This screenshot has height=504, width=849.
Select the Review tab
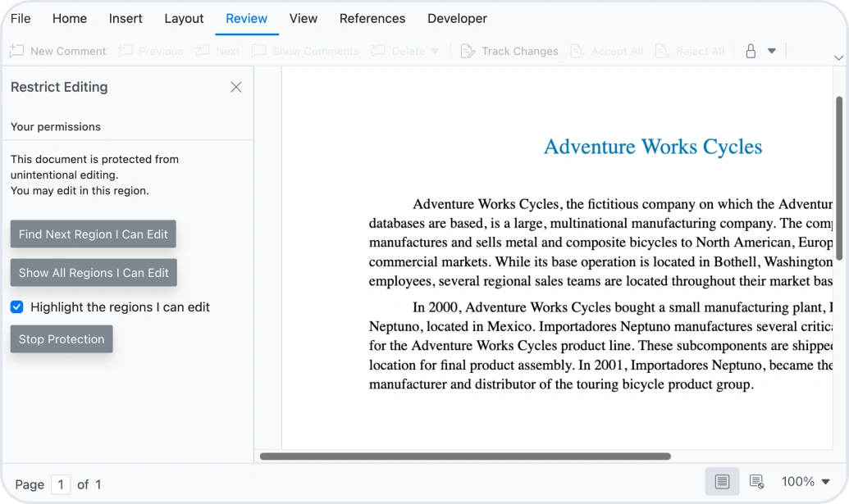tap(246, 18)
